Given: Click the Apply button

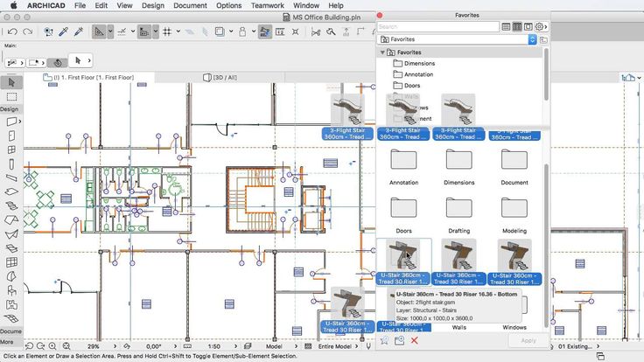Looking at the screenshot, I should [x=528, y=340].
